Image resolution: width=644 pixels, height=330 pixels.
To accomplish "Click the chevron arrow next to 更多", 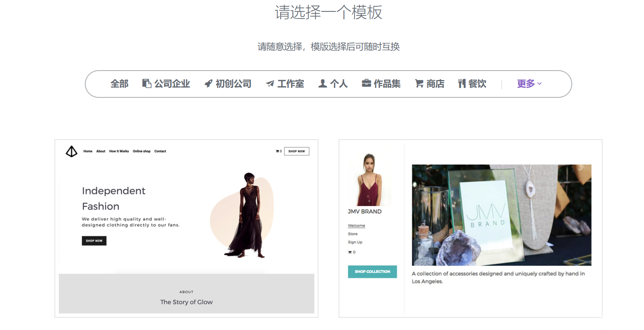I will coord(539,84).
